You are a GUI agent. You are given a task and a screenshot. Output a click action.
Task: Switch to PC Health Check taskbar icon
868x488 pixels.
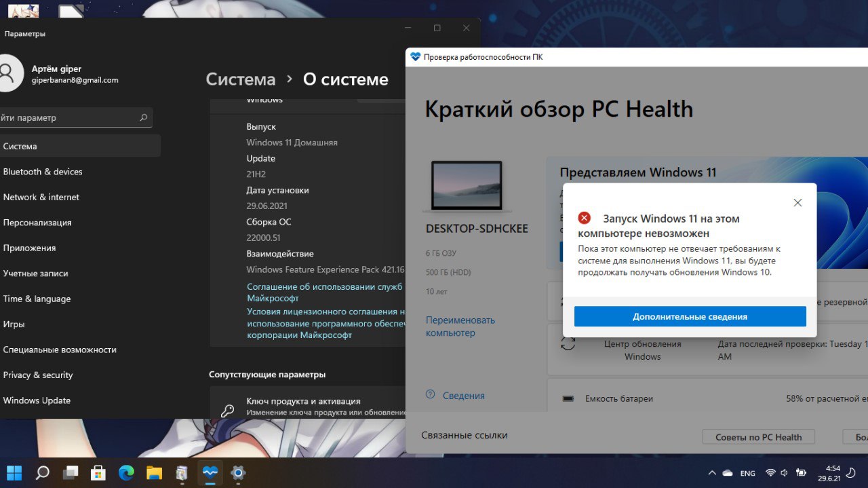click(210, 472)
